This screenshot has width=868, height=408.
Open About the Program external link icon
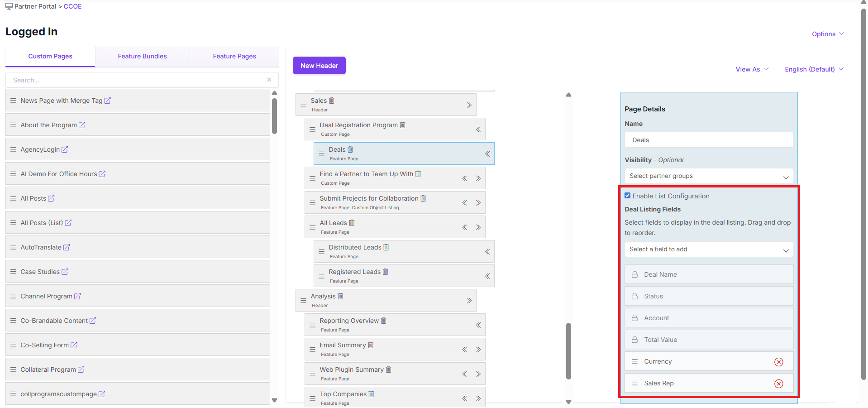[82, 125]
